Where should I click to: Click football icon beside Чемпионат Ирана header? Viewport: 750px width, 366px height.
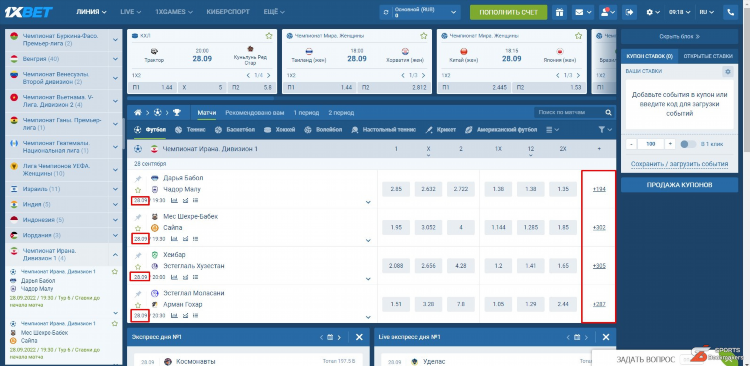(x=138, y=149)
